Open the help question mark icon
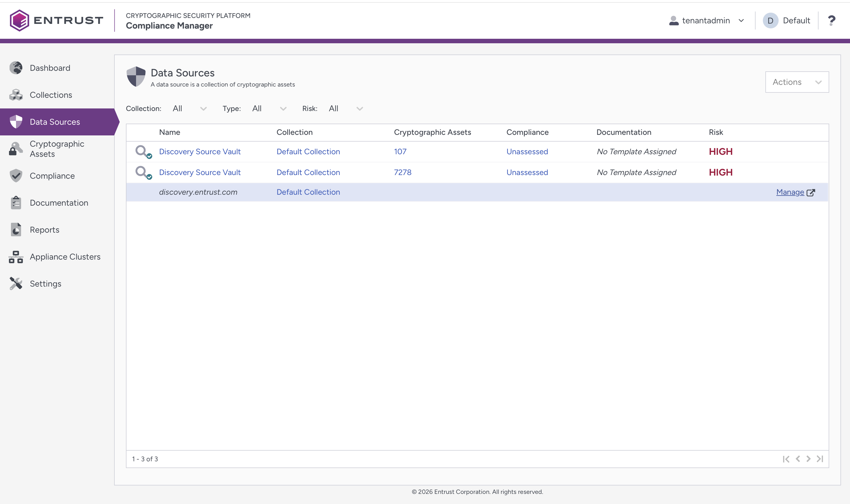Screen dimensions: 850x504 coord(831,21)
